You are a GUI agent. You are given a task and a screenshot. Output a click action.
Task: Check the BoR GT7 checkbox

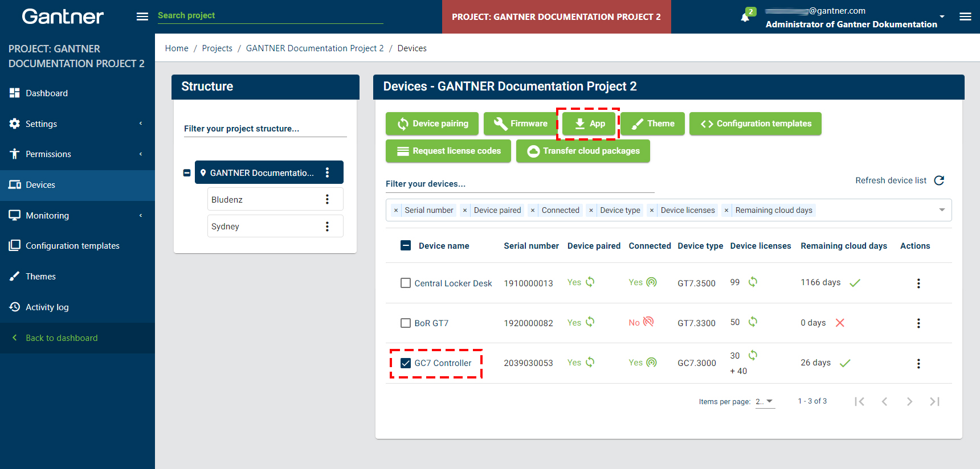406,323
